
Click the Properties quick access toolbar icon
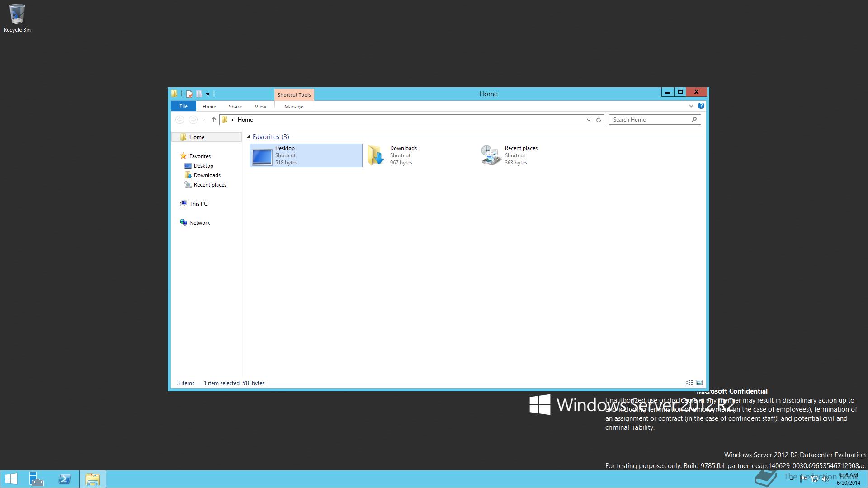point(189,94)
